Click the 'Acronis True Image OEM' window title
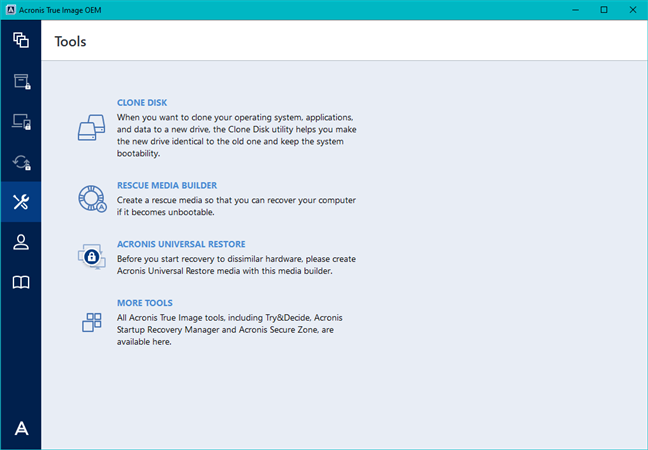648x450 pixels. tap(60, 10)
